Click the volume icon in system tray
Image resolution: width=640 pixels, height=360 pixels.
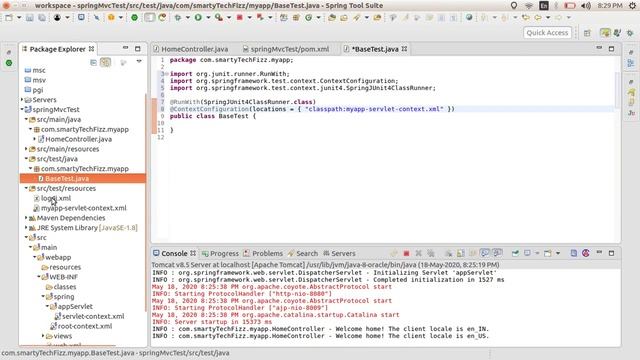pos(586,6)
